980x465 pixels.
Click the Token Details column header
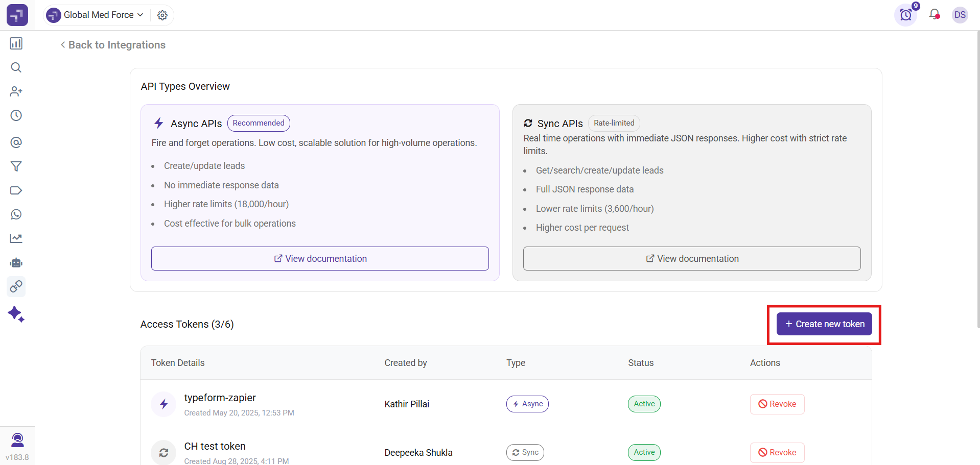178,363
